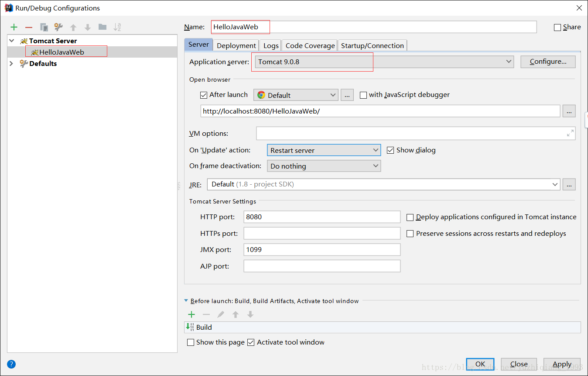The image size is (588, 376).
Task: Click the HTTPs port field
Action: point(322,233)
